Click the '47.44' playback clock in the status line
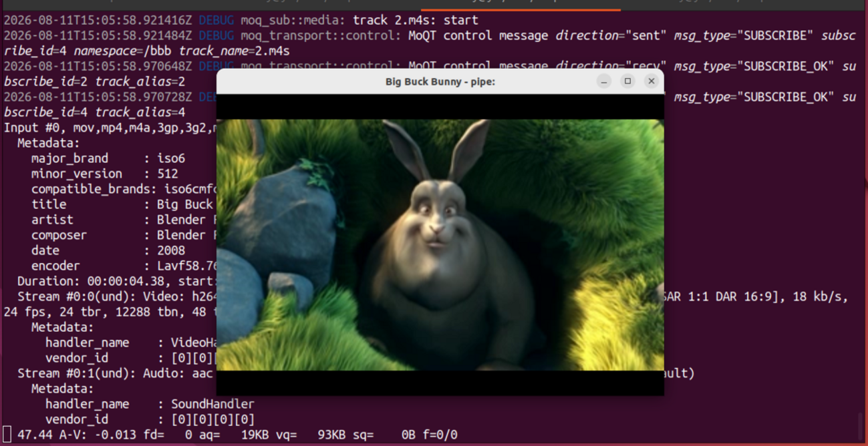The width and height of the screenshot is (868, 446). pyautogui.click(x=35, y=435)
